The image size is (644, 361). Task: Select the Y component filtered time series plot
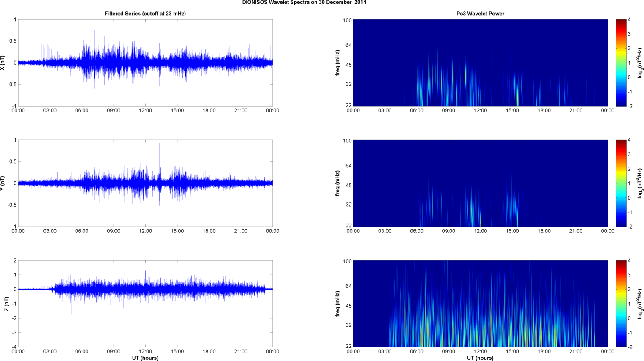tap(145, 183)
